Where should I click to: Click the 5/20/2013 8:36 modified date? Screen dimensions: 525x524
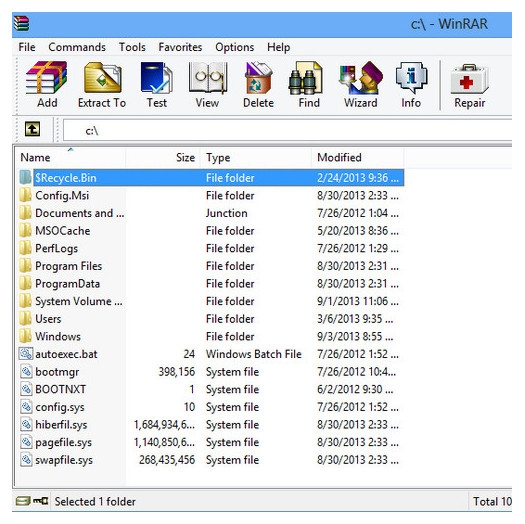(358, 230)
